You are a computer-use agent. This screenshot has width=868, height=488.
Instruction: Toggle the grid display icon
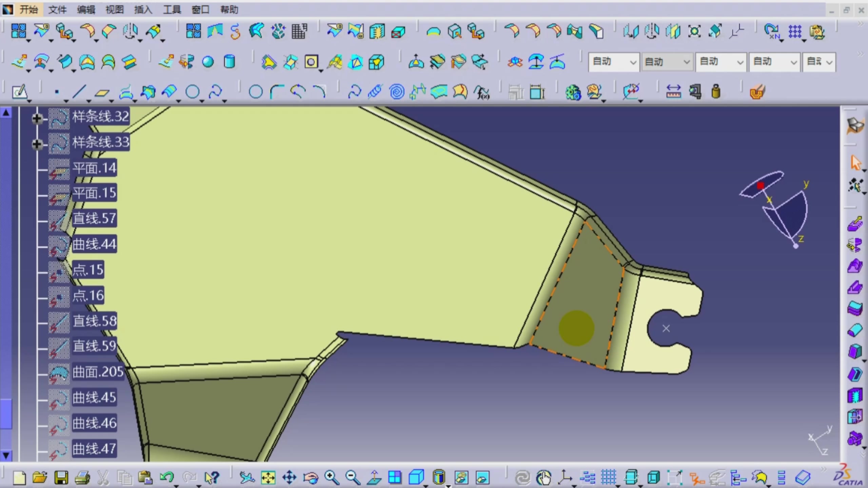pos(609,478)
